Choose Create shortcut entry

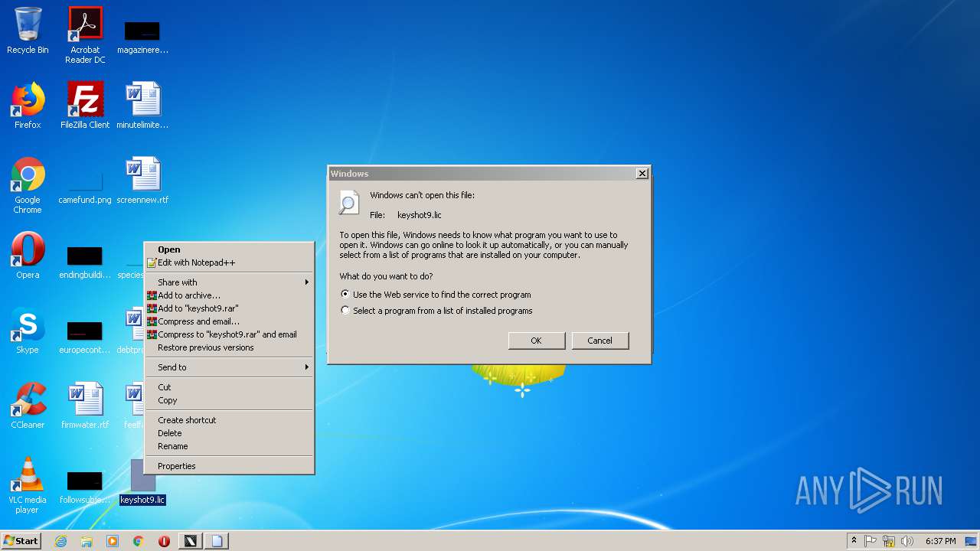[229, 420]
